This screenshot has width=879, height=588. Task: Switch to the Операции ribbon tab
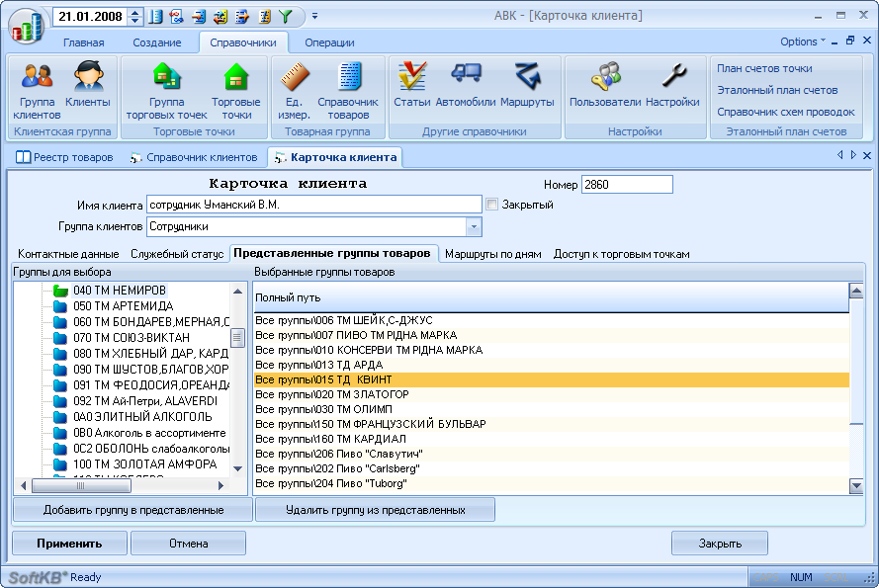tap(329, 42)
